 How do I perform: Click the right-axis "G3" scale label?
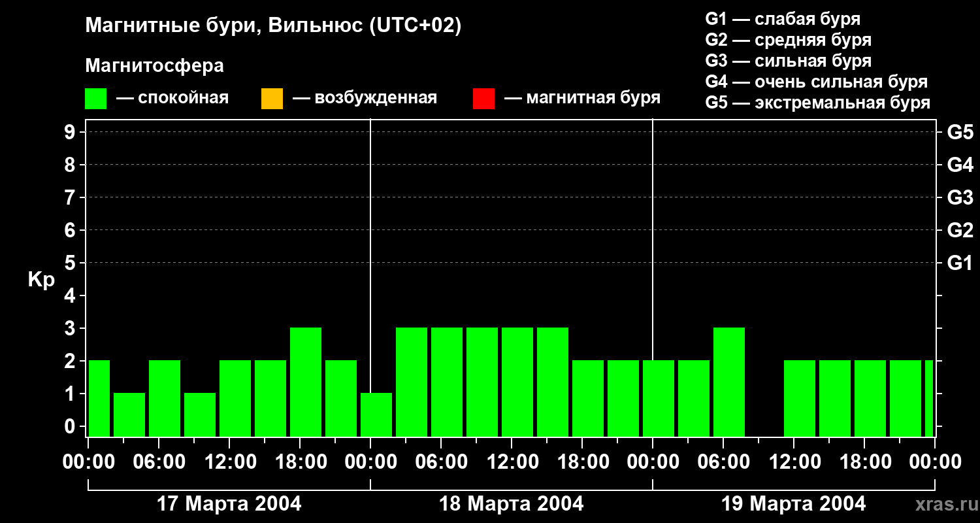960,197
